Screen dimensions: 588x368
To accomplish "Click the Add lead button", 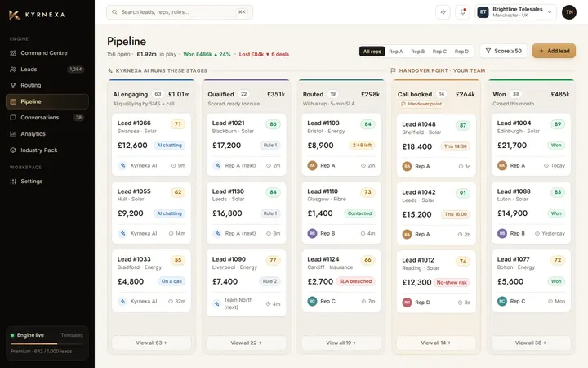I will coord(554,51).
